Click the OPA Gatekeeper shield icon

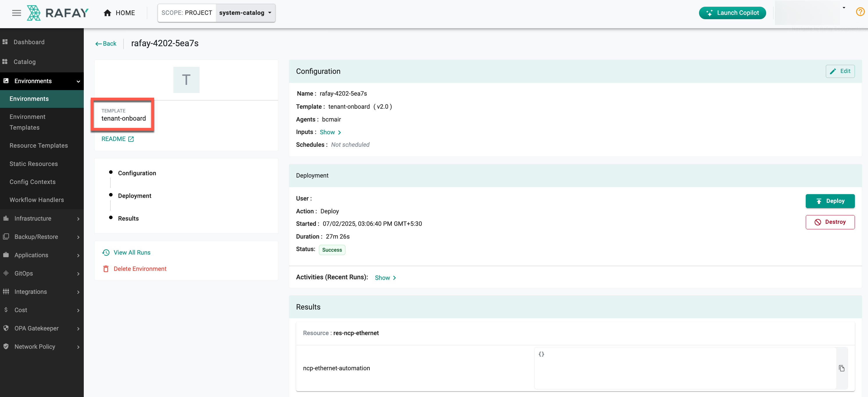[x=6, y=328]
